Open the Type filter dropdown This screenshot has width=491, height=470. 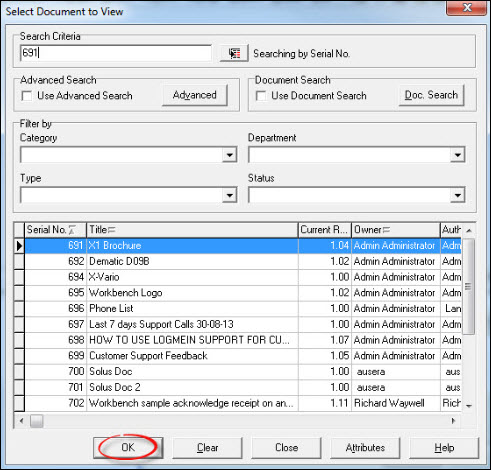(229, 195)
